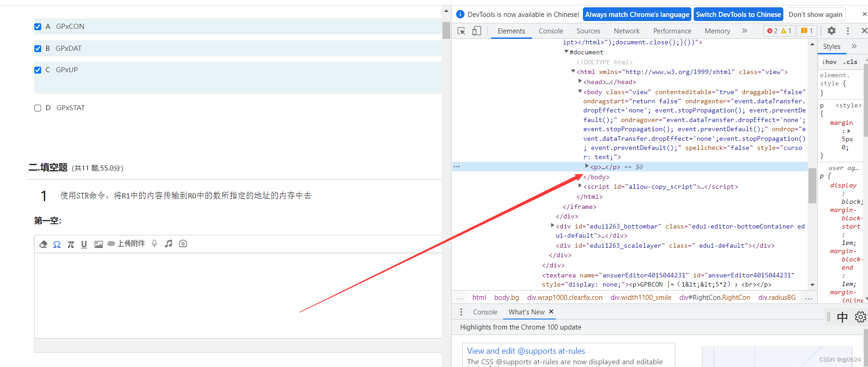Click Switch DevTools to Chinese button
The height and width of the screenshot is (367, 868).
pyautogui.click(x=739, y=15)
